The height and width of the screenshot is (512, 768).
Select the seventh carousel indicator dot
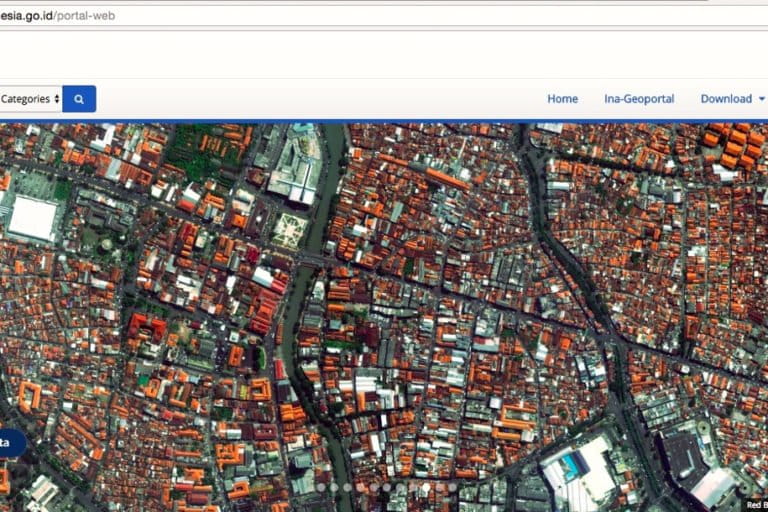click(399, 487)
